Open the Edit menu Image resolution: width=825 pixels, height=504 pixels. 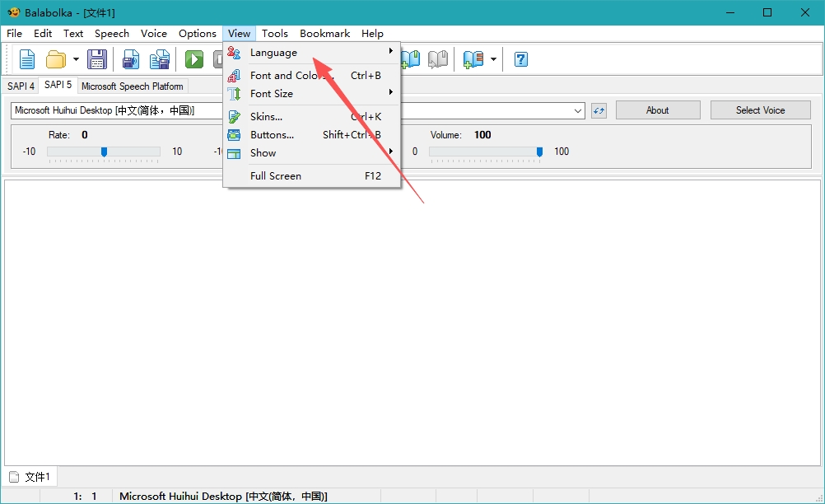pos(43,33)
